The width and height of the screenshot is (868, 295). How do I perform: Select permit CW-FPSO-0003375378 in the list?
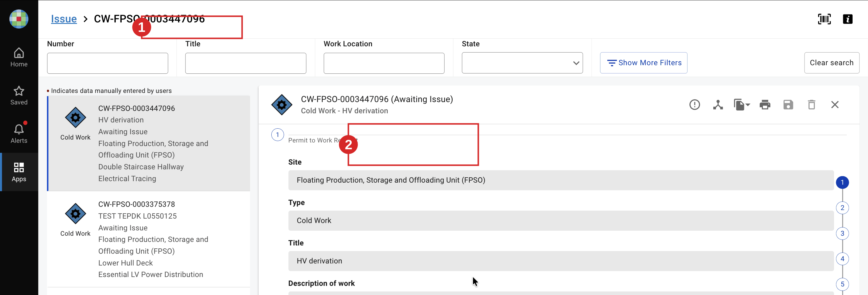[x=149, y=239]
